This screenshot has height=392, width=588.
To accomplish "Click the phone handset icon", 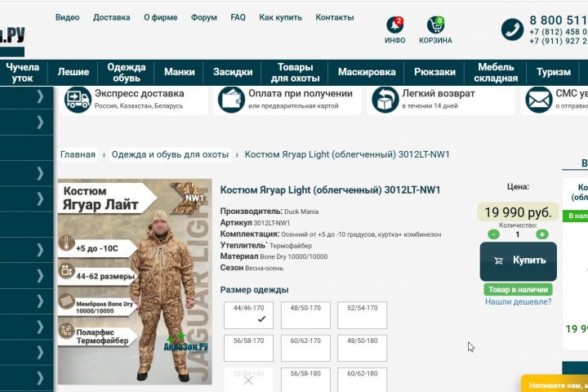I will pos(512,29).
